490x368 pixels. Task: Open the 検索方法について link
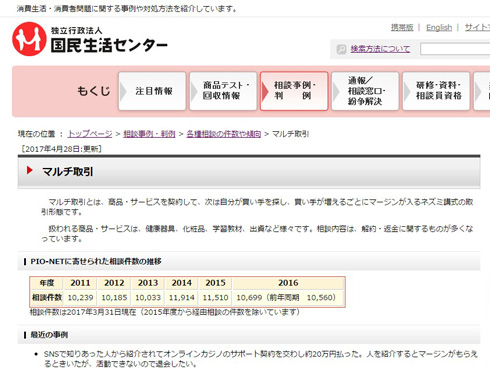click(x=380, y=49)
